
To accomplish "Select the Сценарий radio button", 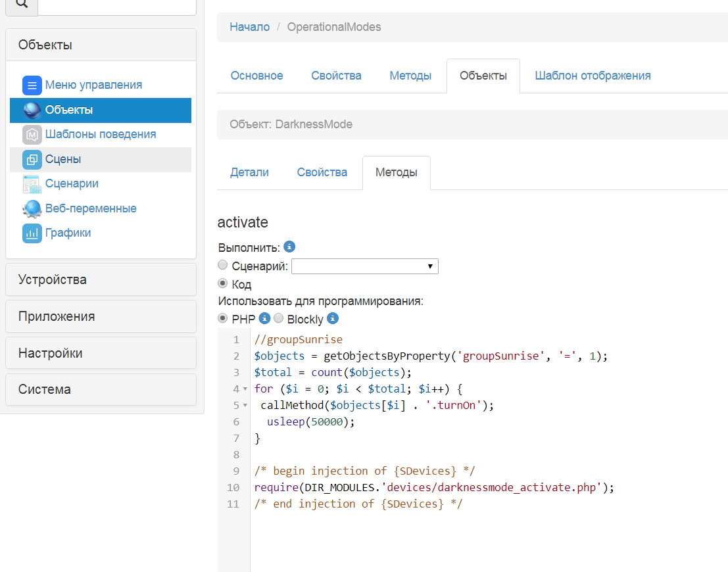I will pyautogui.click(x=223, y=266).
